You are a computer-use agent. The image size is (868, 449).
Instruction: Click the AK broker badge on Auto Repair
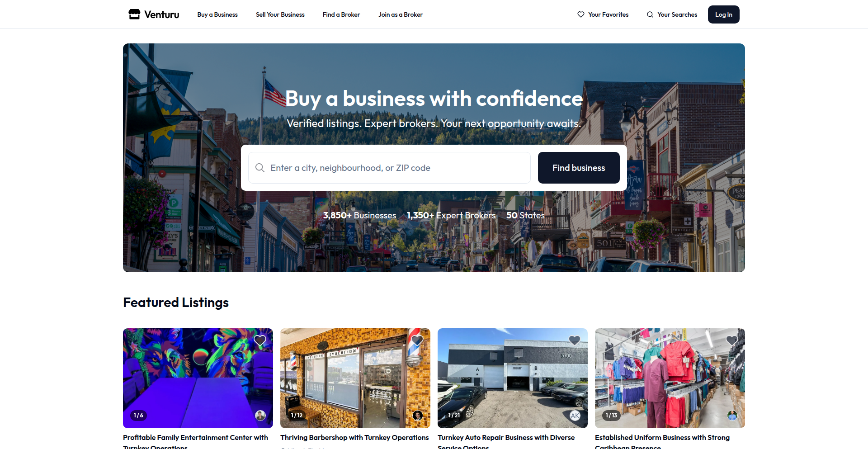tap(575, 416)
